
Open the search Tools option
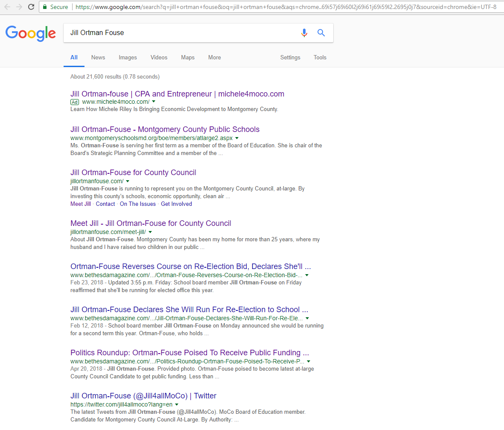click(x=320, y=58)
